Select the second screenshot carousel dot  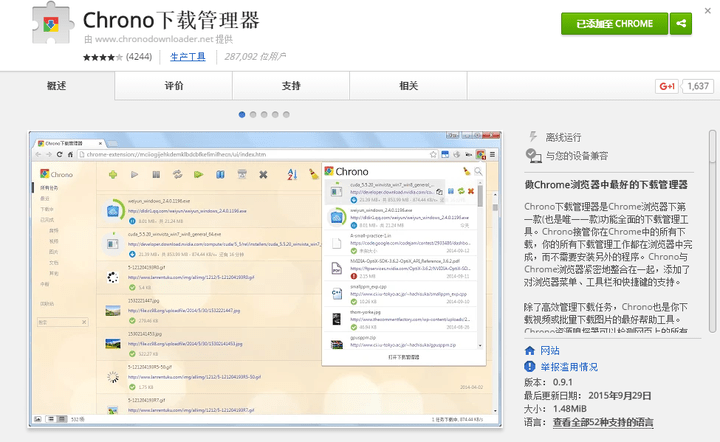pos(253,115)
